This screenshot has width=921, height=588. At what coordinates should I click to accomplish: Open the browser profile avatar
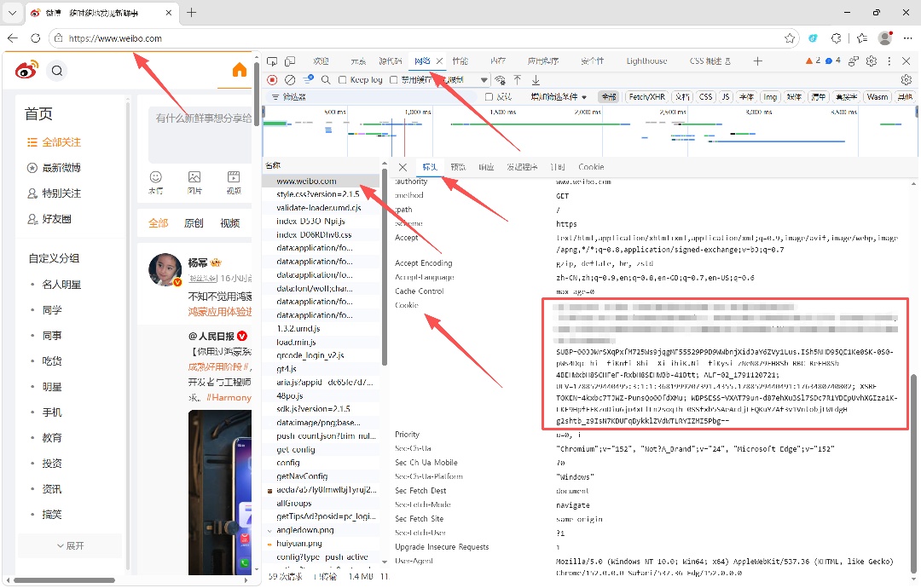[885, 38]
